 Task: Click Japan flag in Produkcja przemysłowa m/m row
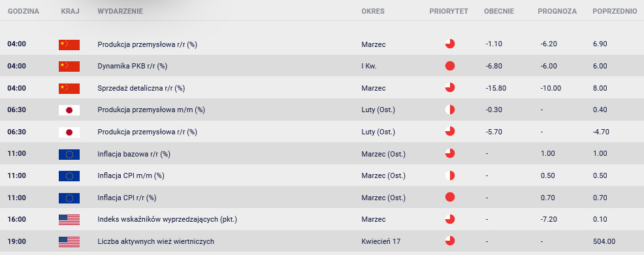69,110
